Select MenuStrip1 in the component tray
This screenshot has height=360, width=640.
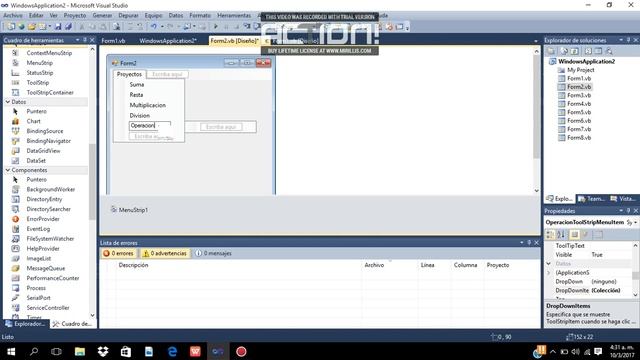tap(129, 210)
